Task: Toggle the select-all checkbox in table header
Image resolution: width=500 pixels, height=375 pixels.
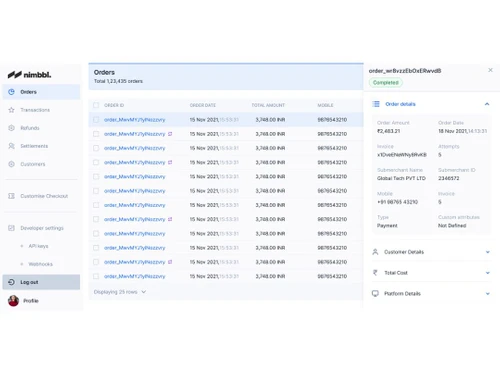Action: point(96,105)
